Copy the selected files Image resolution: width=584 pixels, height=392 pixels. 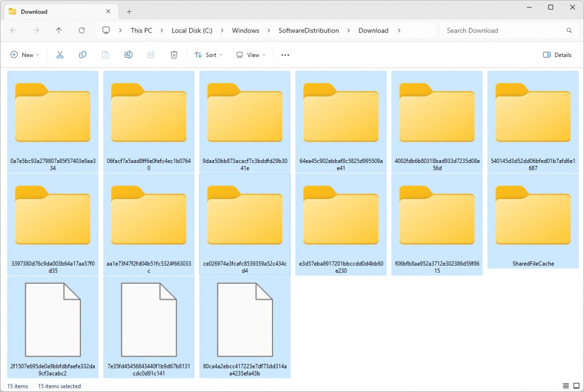click(x=82, y=54)
